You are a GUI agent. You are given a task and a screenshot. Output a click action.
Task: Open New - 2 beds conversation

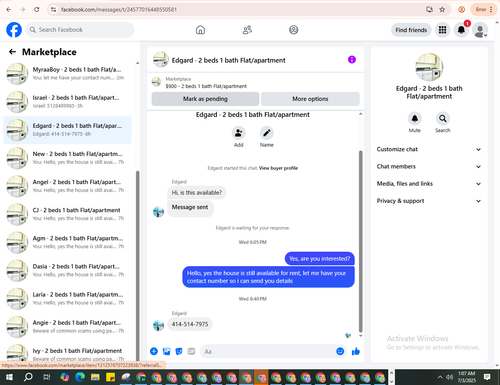coord(67,158)
